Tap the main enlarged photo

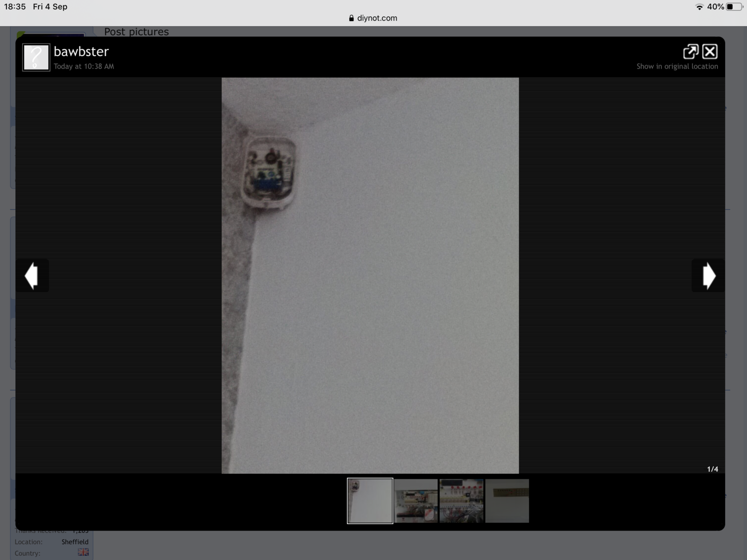[370, 275]
